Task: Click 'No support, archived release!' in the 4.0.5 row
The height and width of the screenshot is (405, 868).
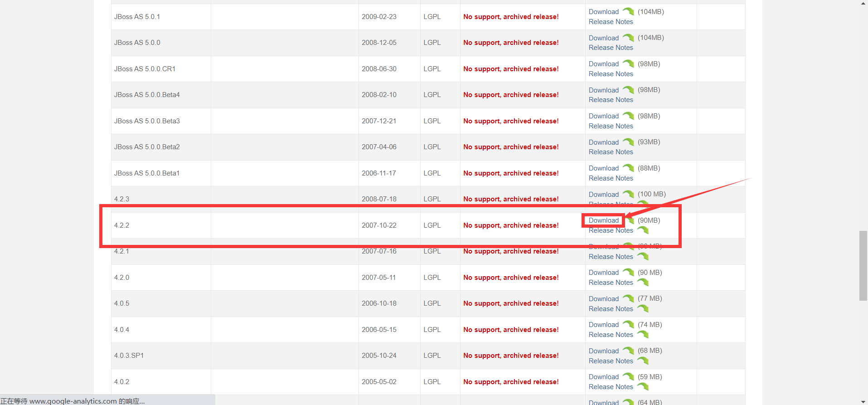Action: tap(511, 303)
